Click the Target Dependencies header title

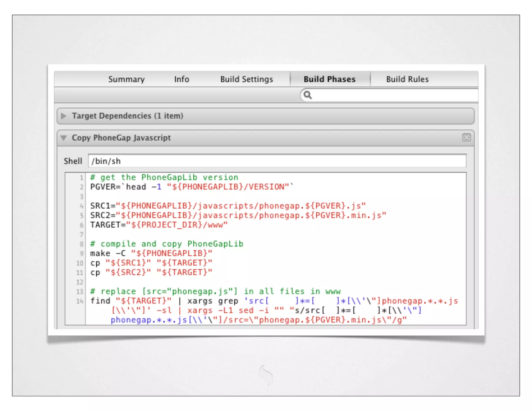click(128, 116)
